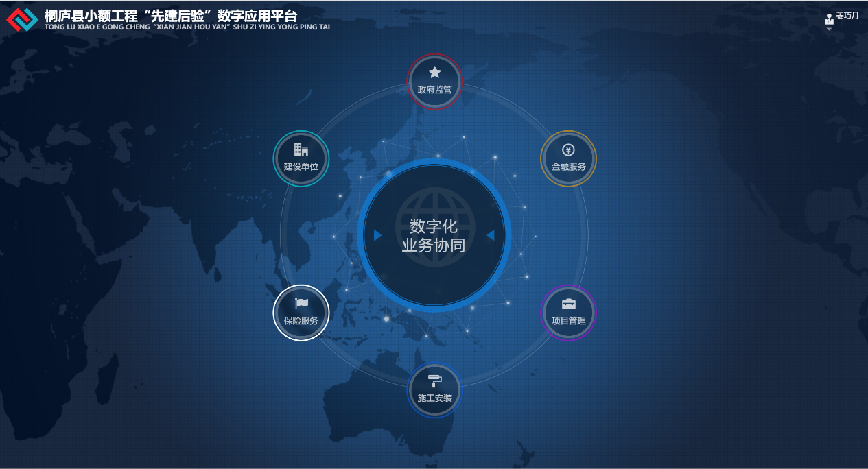868x469 pixels.
Task: Click the left-pointing triangle in center circle
Action: tap(491, 235)
